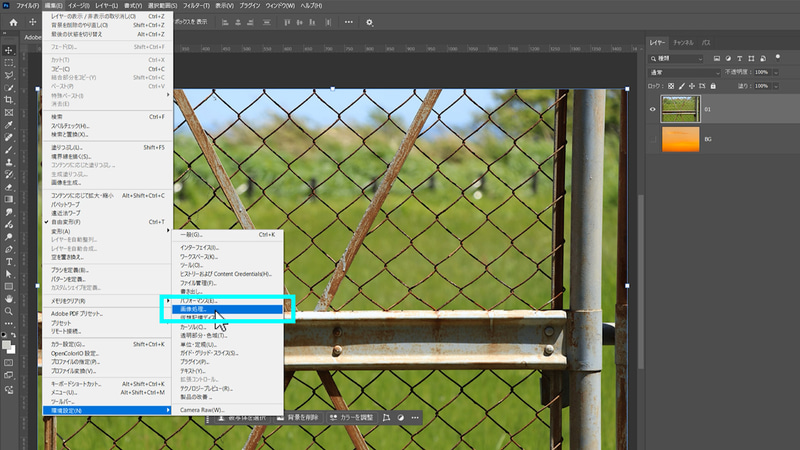This screenshot has height=450, width=800.
Task: Toggle lock transparent pixels
Action: [671, 86]
